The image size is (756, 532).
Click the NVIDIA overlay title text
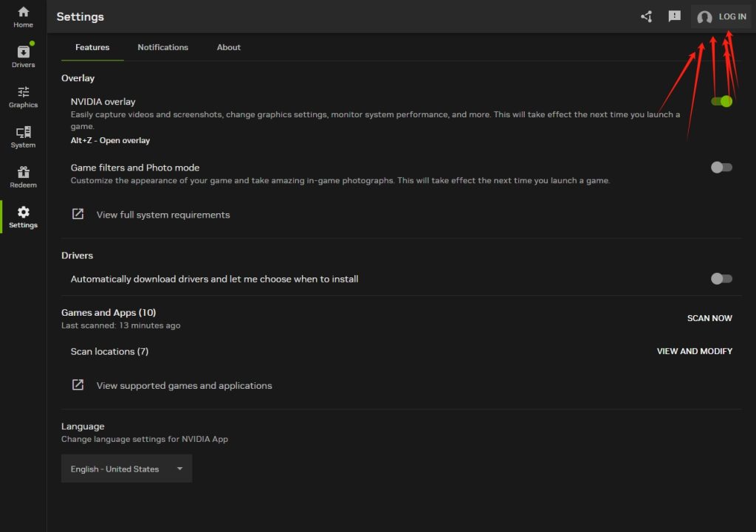(103, 102)
